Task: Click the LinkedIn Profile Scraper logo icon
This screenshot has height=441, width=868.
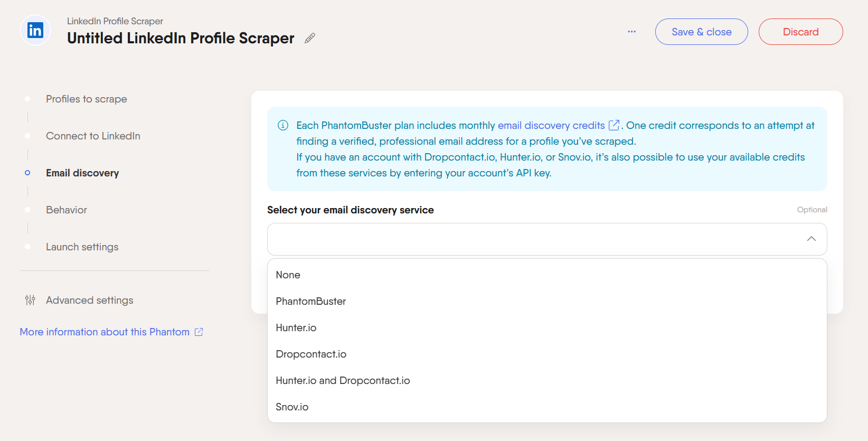Action: pyautogui.click(x=35, y=30)
